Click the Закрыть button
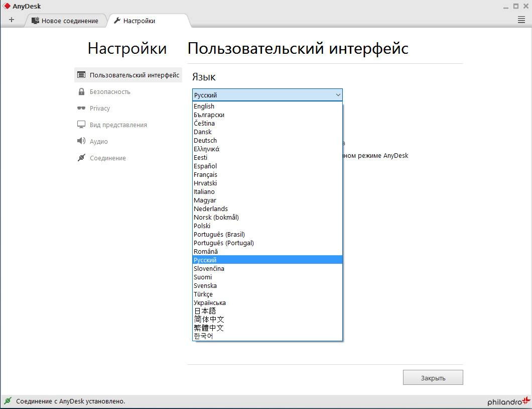 tap(433, 377)
